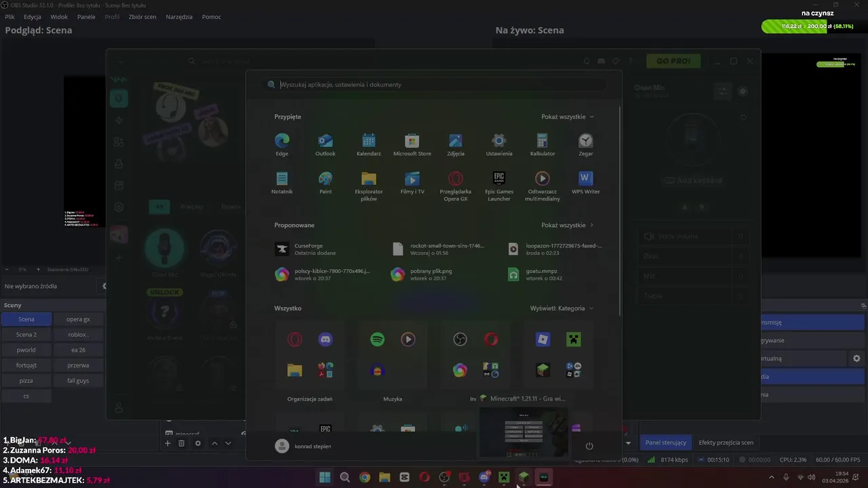Screen dimensions: 868x488
Task: Select the Scena scene
Action: coord(26,319)
